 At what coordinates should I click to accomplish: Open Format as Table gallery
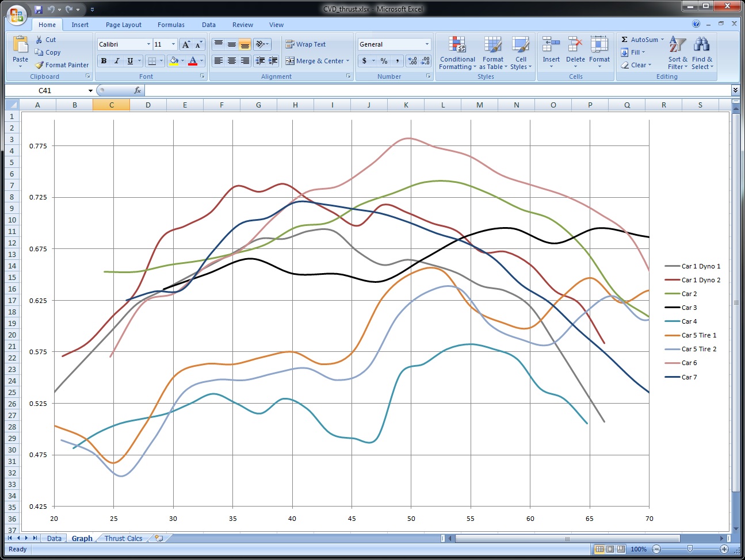pyautogui.click(x=493, y=53)
